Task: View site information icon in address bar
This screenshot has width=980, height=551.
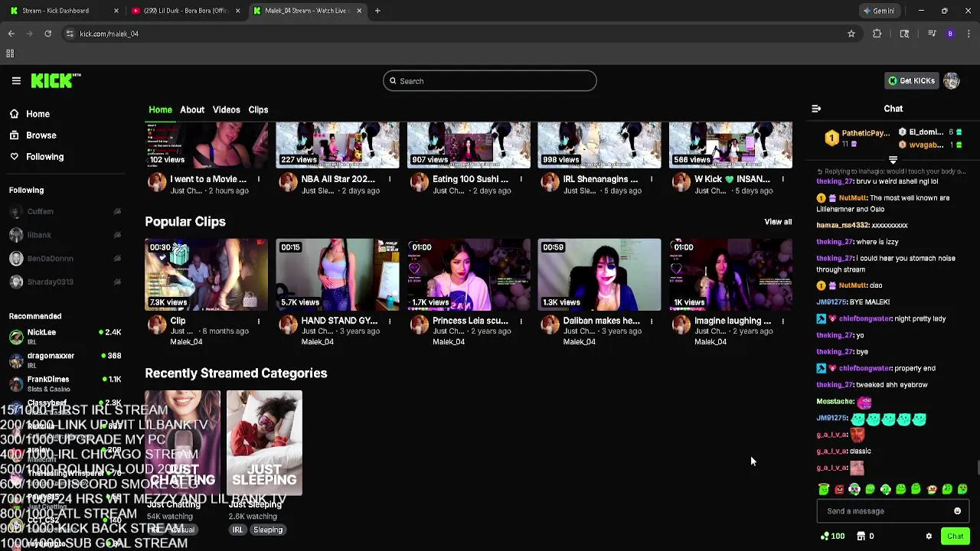Action: (70, 34)
